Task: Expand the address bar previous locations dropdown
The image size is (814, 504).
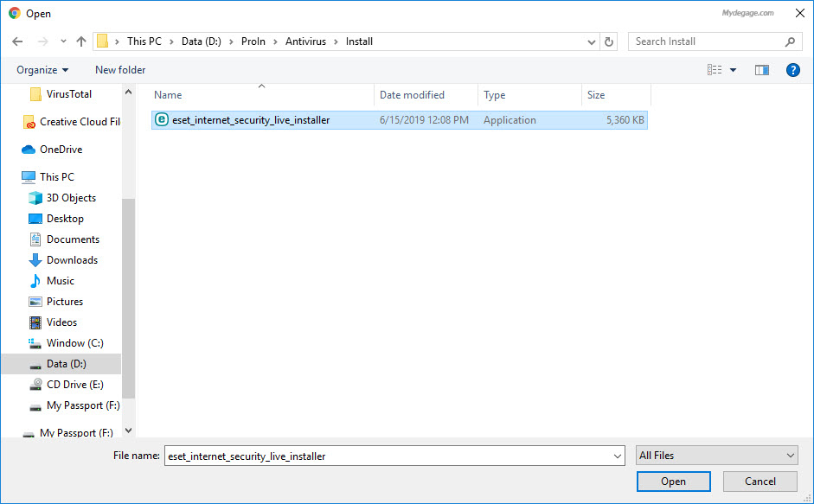Action: tap(592, 41)
